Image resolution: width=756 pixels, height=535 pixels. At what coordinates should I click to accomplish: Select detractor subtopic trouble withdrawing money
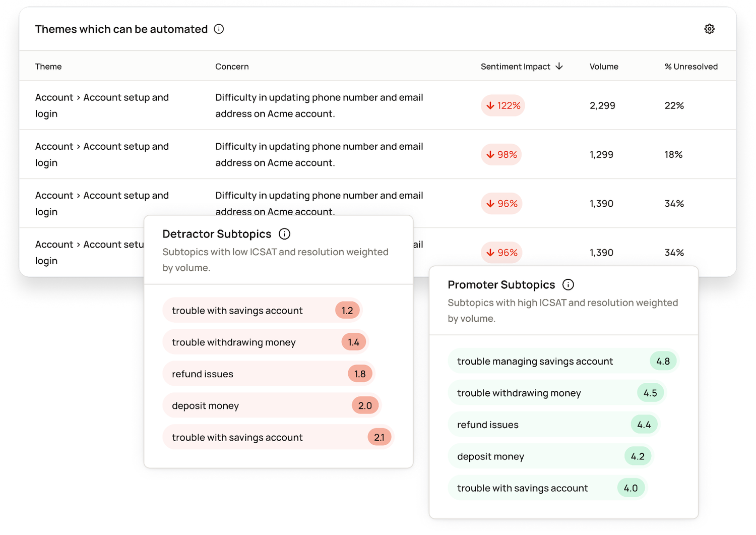(x=234, y=342)
